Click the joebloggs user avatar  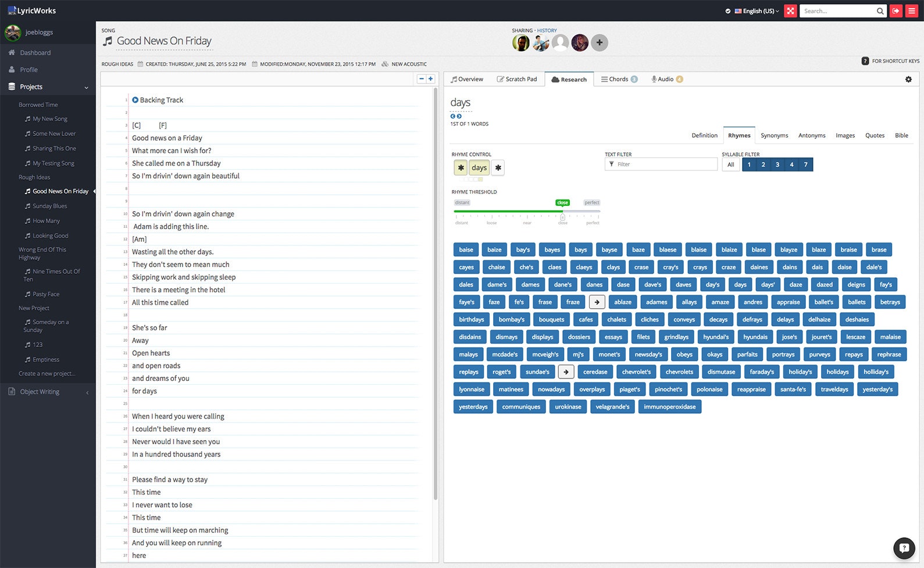(x=13, y=33)
